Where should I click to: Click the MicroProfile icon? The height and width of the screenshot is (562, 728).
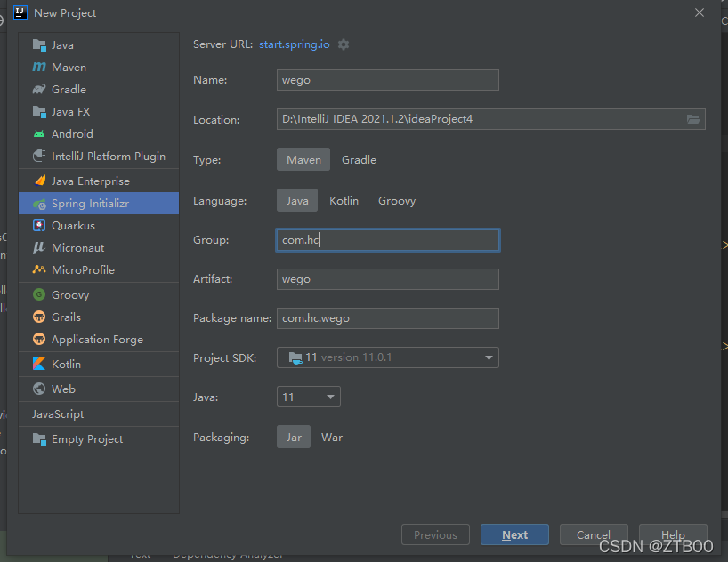coord(39,269)
